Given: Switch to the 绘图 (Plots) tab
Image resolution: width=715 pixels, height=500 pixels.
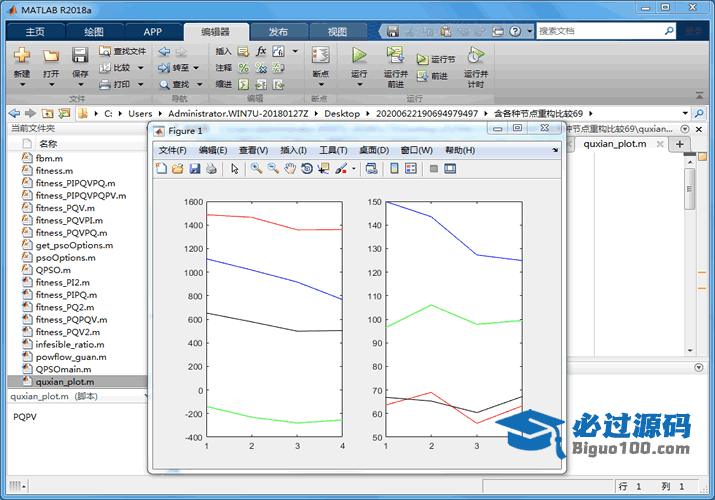Looking at the screenshot, I should [94, 31].
